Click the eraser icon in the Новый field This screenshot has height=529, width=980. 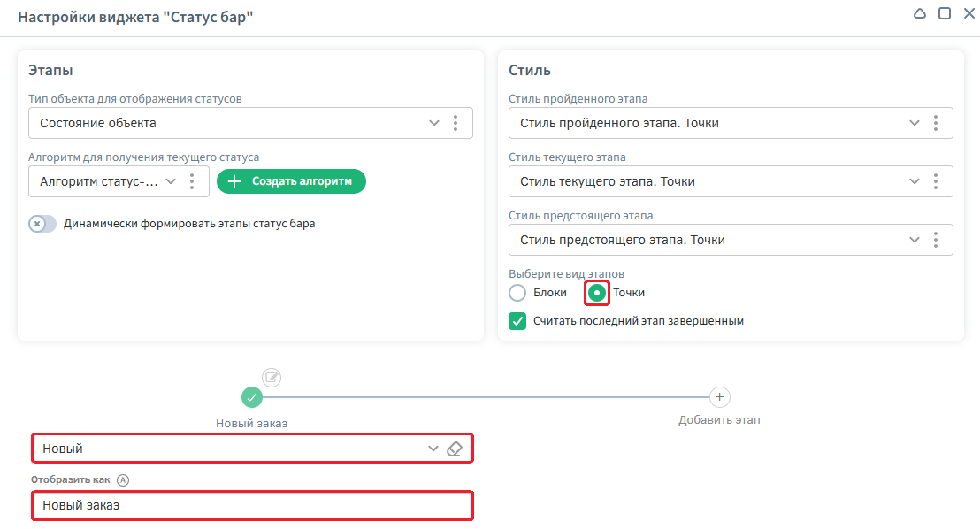pyautogui.click(x=454, y=448)
